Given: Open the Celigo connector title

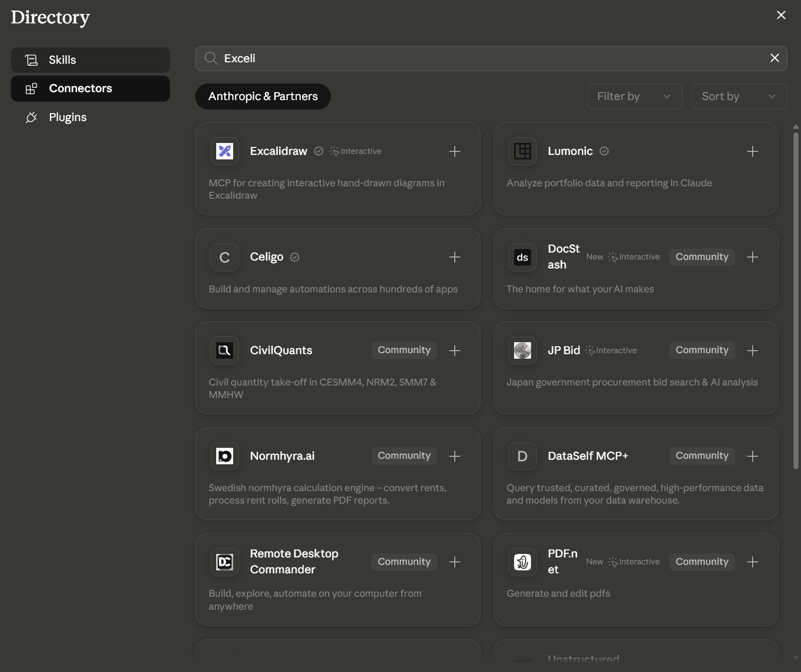Looking at the screenshot, I should (267, 257).
